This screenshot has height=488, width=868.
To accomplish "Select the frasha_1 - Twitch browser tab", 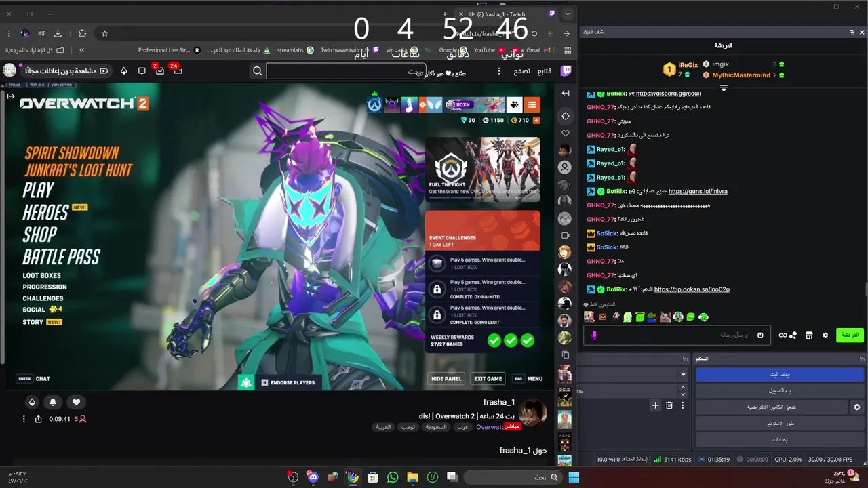I will pos(507,14).
